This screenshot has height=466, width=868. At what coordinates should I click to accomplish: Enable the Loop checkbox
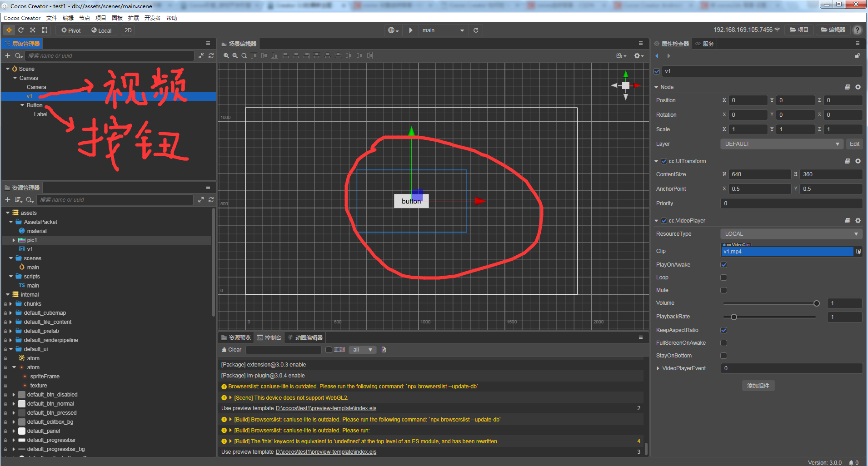click(x=724, y=278)
